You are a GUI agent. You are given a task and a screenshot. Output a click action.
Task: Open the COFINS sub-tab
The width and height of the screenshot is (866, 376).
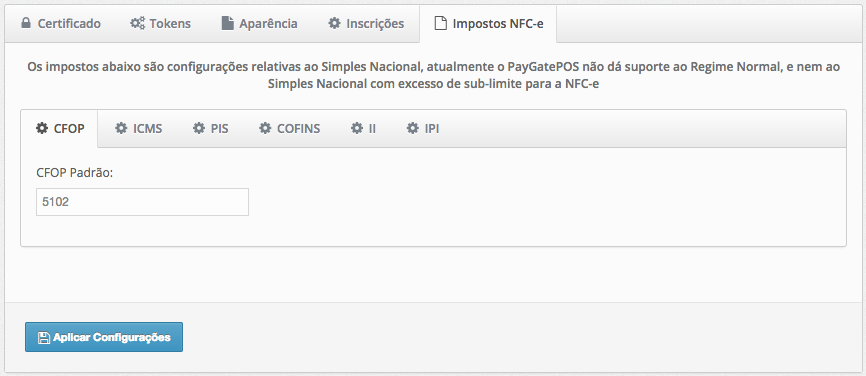pyautogui.click(x=290, y=129)
